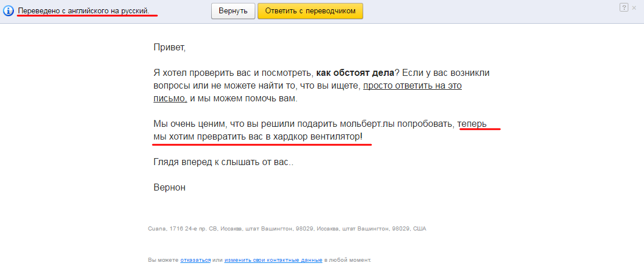Screen dimensions: 644x267
Task: Click the bold как обстоят дела text
Action: [355, 73]
